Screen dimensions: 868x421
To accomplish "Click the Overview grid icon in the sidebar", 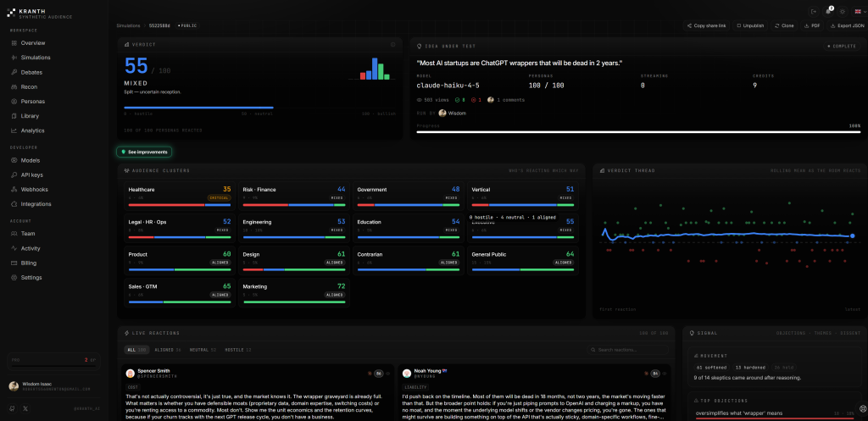I will [14, 43].
